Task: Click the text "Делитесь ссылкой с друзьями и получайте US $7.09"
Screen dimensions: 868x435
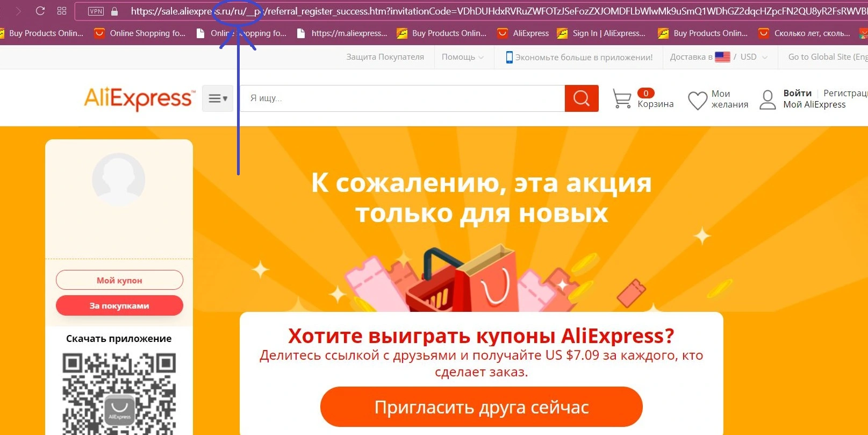Action: point(429,355)
